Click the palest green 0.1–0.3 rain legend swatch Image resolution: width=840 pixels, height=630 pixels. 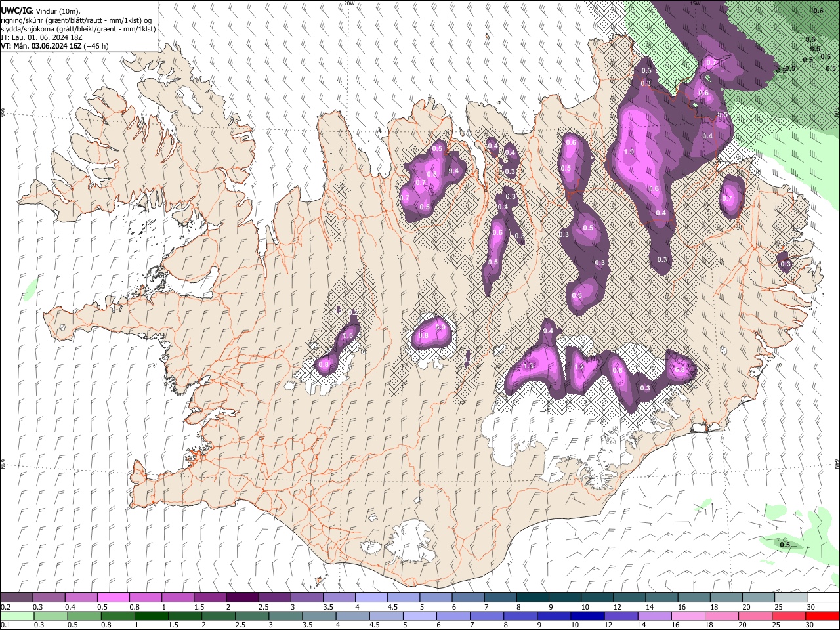(x=17, y=616)
